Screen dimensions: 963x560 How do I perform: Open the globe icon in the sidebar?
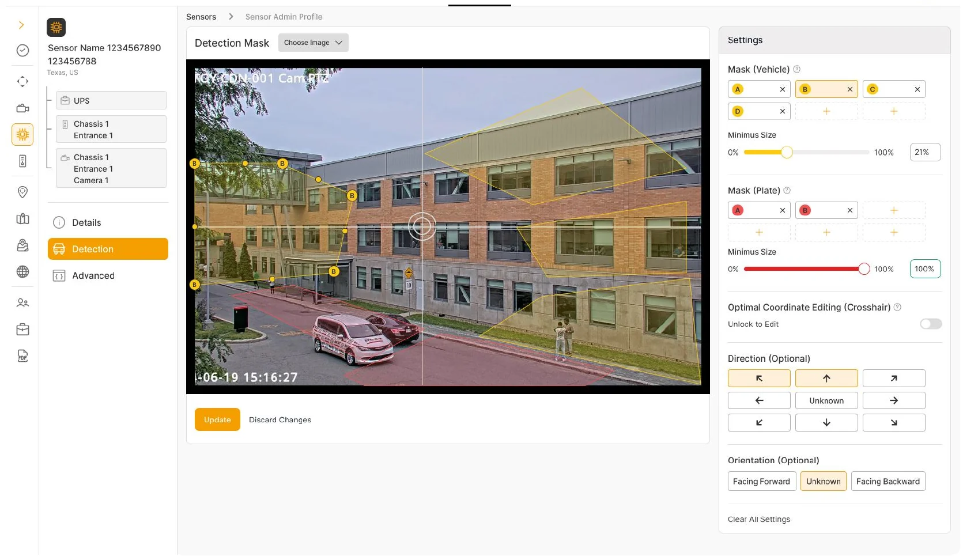click(22, 272)
